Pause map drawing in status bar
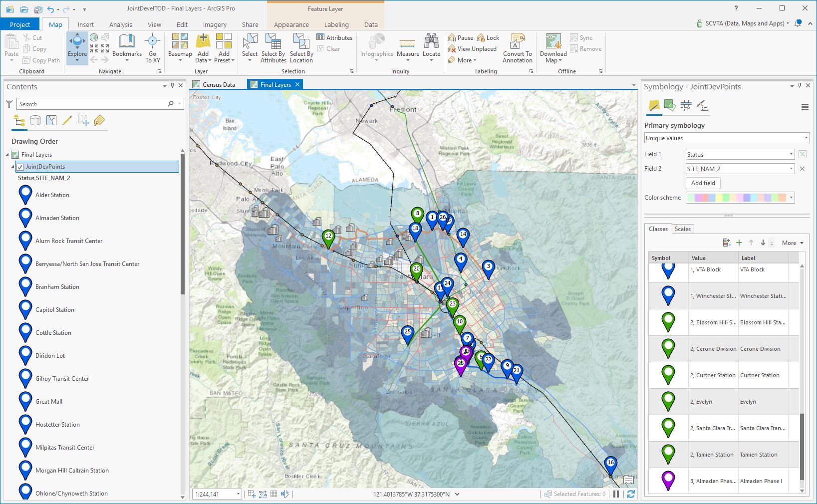 616,494
